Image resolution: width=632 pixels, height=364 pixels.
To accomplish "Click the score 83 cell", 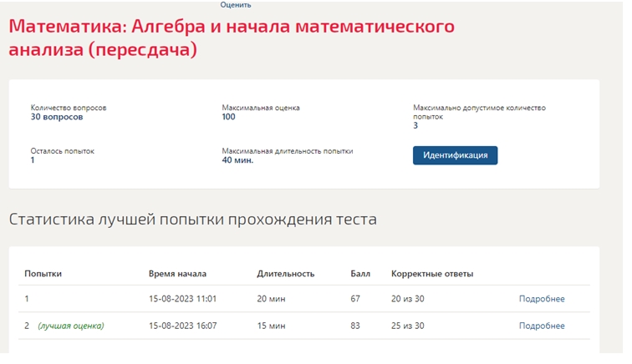I will 355,326.
